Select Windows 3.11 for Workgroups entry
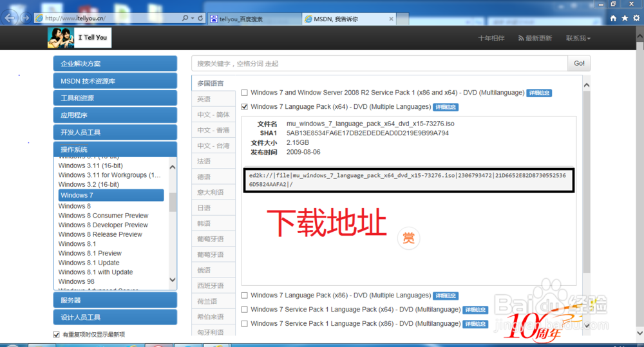This screenshot has width=644, height=347. [109, 175]
